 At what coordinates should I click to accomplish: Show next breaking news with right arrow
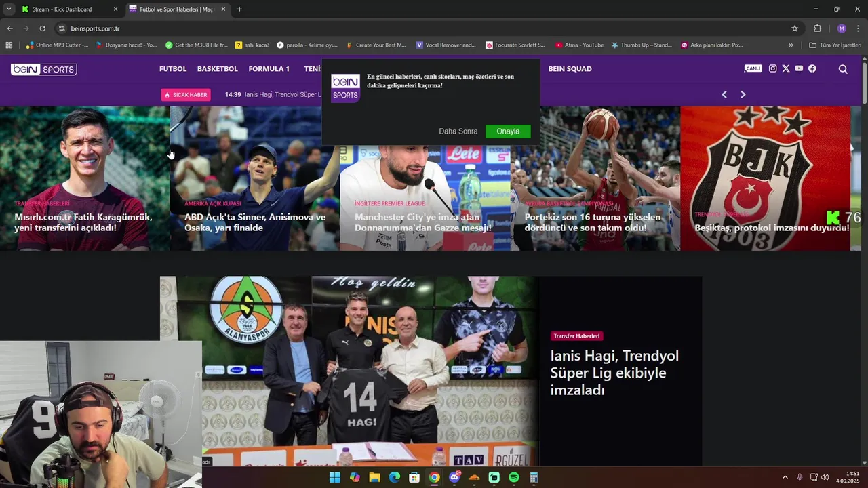[x=743, y=94]
